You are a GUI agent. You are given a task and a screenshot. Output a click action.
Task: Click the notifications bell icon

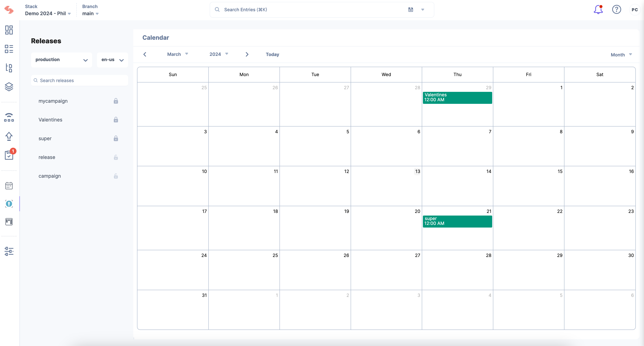[x=598, y=10]
